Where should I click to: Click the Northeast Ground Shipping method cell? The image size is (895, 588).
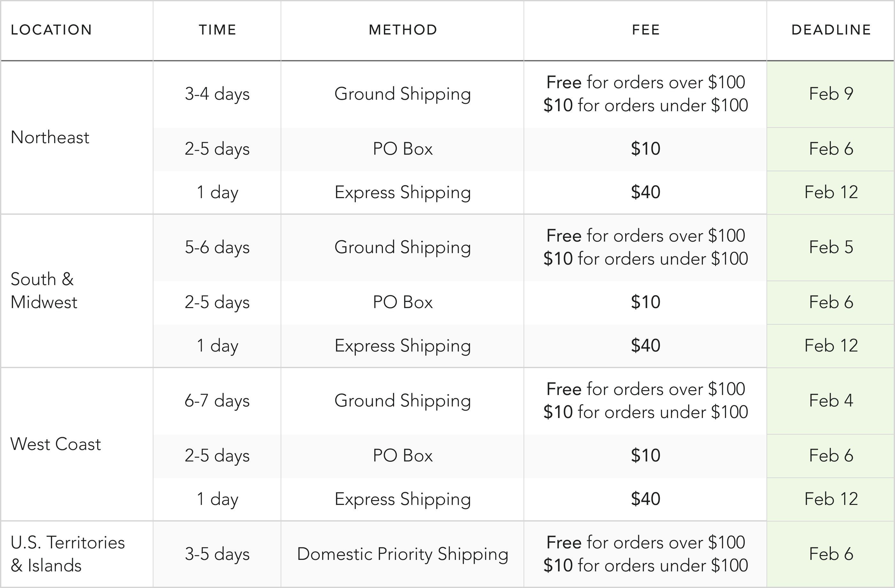(x=402, y=94)
